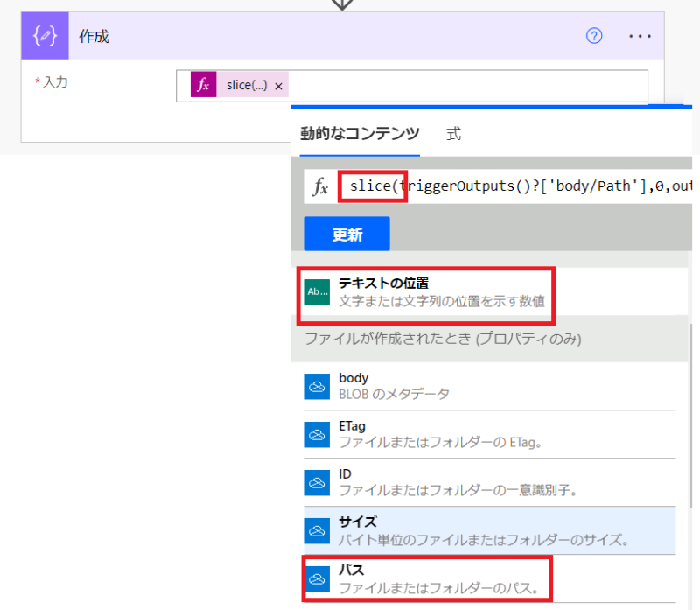Image resolution: width=700 pixels, height=610 pixels.
Task: Click the 入力 input field in 作成
Action: (x=464, y=86)
